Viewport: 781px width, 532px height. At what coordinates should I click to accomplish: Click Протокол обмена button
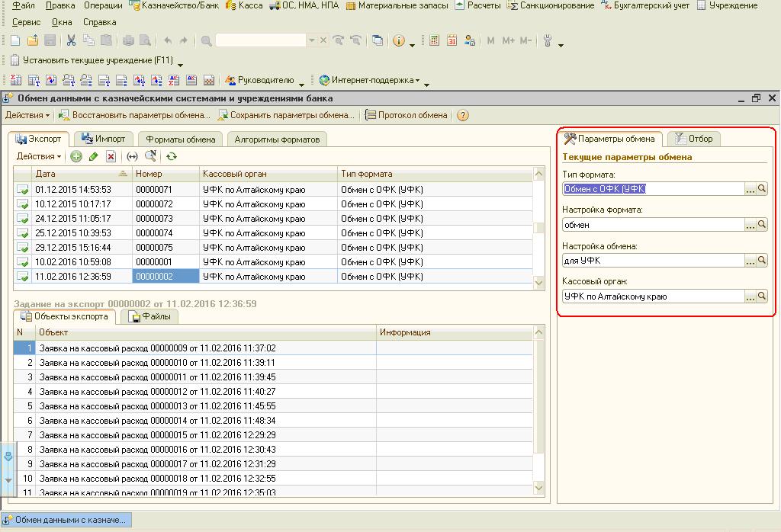[x=407, y=115]
